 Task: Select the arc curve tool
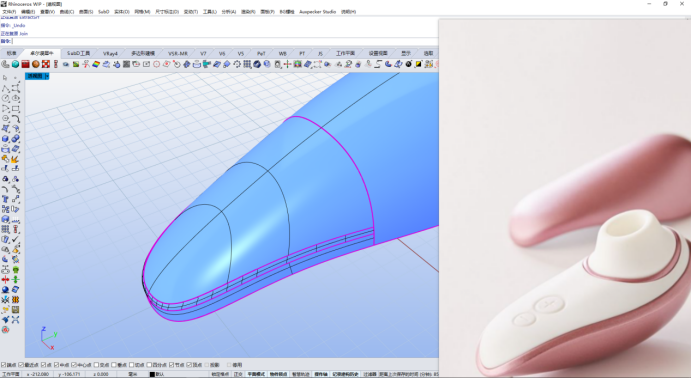click(15, 118)
